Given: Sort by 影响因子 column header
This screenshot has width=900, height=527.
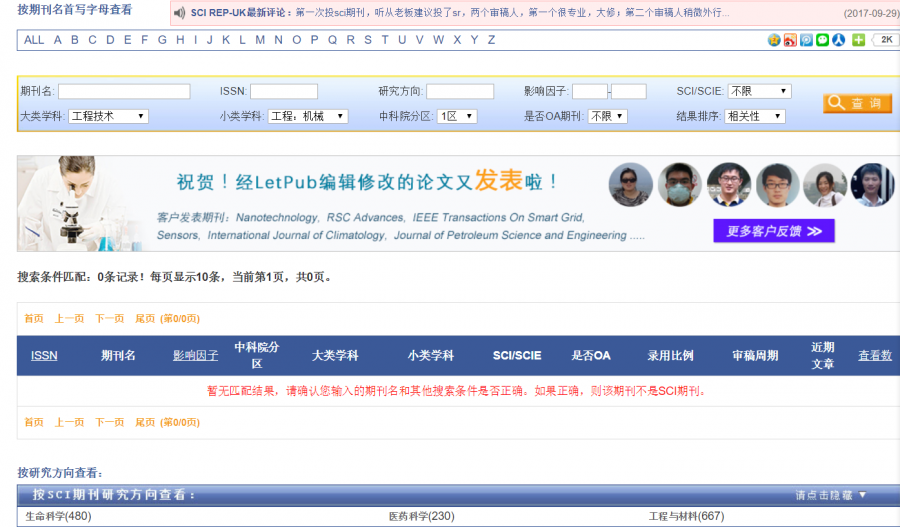Looking at the screenshot, I should pos(196,355).
